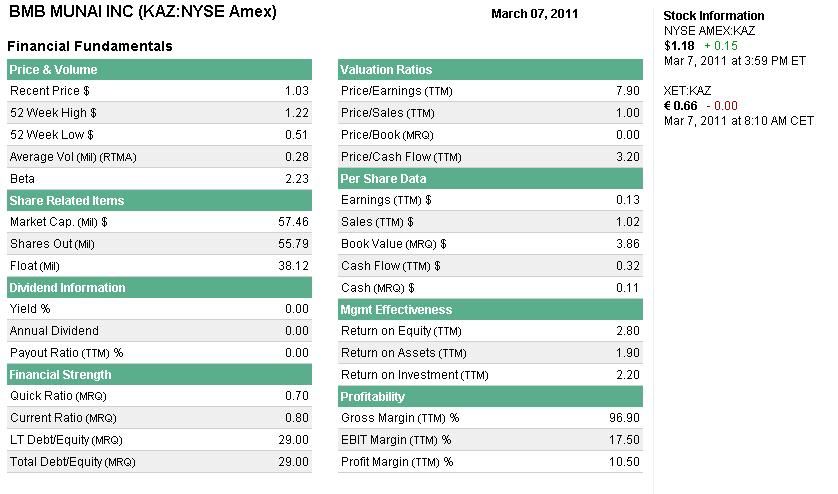Screen dimensions: 838x494
Task: Click the BMB MUNAI INC company title
Action: 141,13
